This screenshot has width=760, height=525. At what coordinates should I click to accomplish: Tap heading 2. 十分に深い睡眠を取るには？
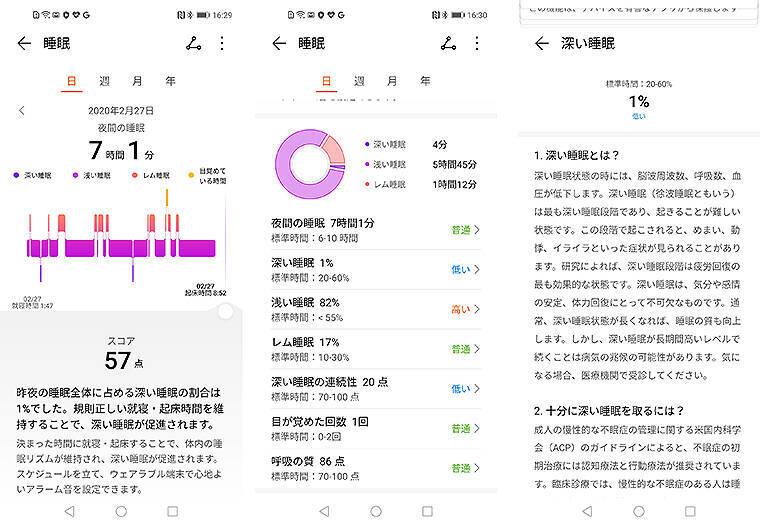609,411
